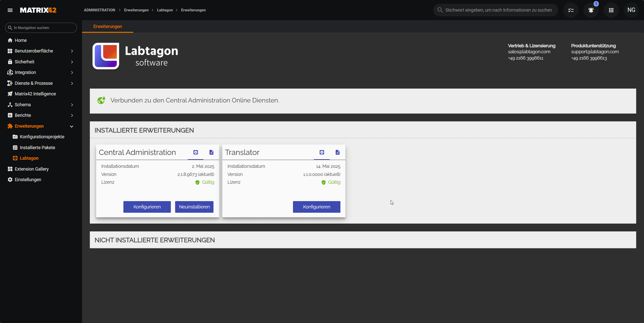
Task: Expand the Integration chevron
Action: pyautogui.click(x=72, y=72)
